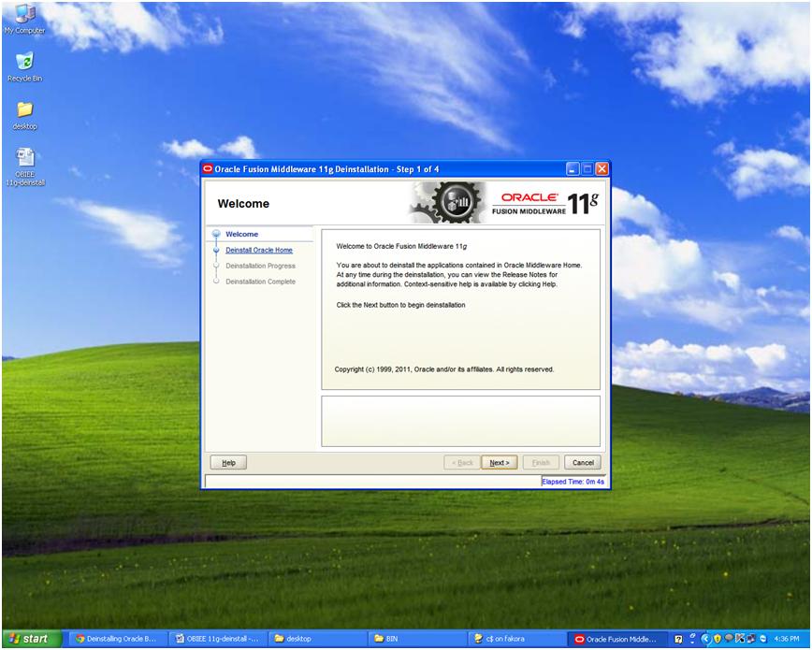
Task: Open the Recycle Bin icon
Action: tap(24, 66)
